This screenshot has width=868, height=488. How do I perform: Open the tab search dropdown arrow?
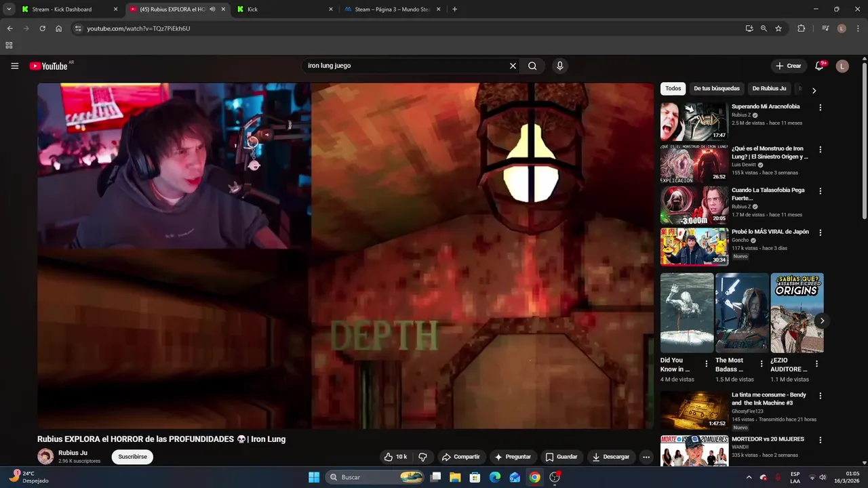9,9
